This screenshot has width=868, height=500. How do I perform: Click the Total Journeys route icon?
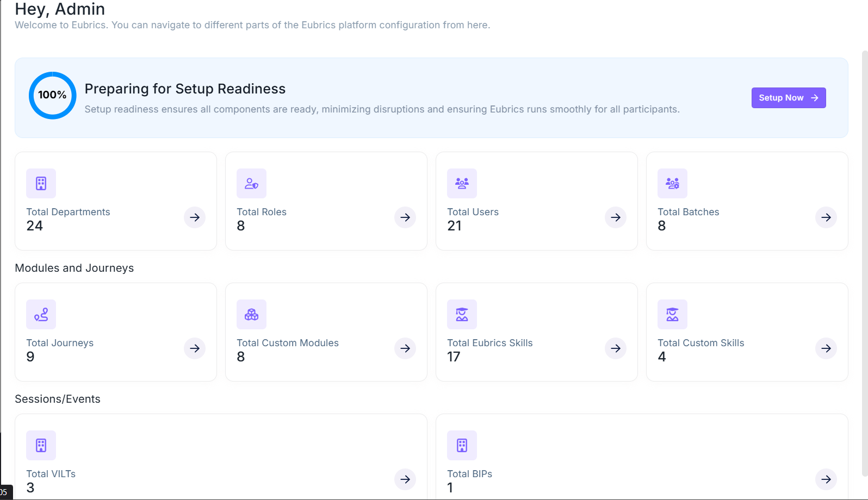click(41, 315)
